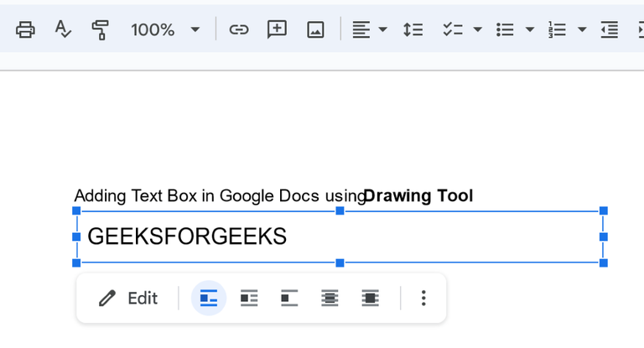This screenshot has height=348, width=644.
Task: Open line and paragraph spacing
Action: 413,29
